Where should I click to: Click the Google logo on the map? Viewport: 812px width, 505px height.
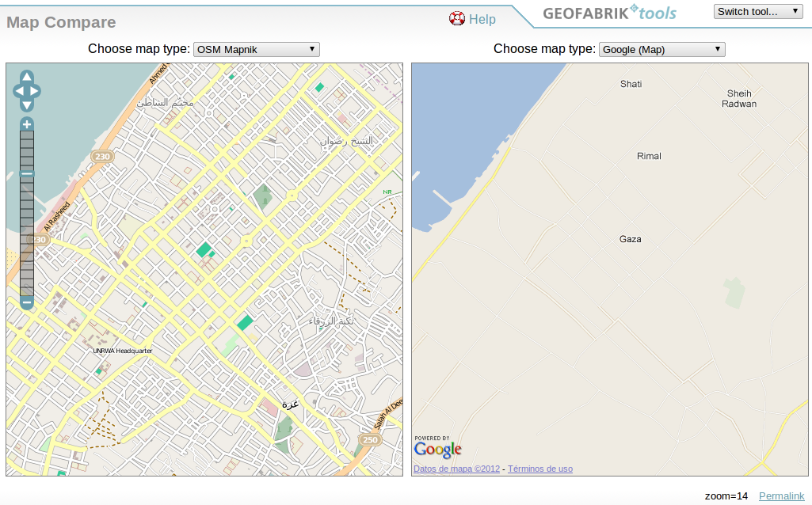click(x=436, y=450)
